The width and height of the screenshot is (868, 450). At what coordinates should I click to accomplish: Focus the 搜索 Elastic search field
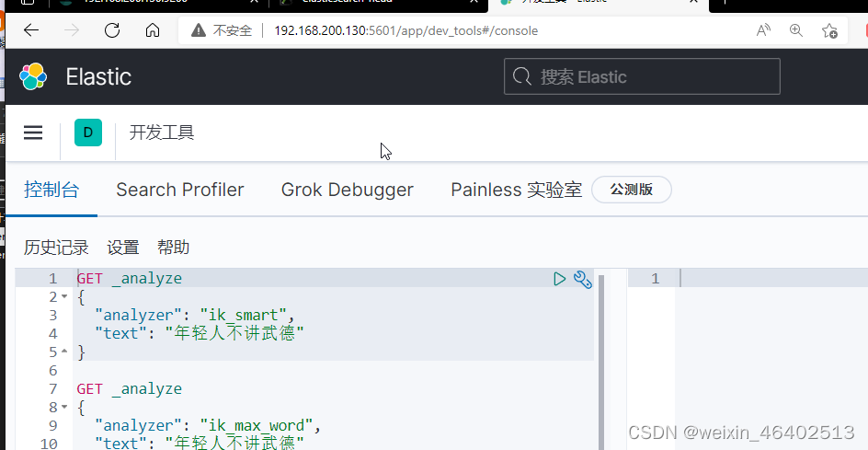tap(642, 76)
